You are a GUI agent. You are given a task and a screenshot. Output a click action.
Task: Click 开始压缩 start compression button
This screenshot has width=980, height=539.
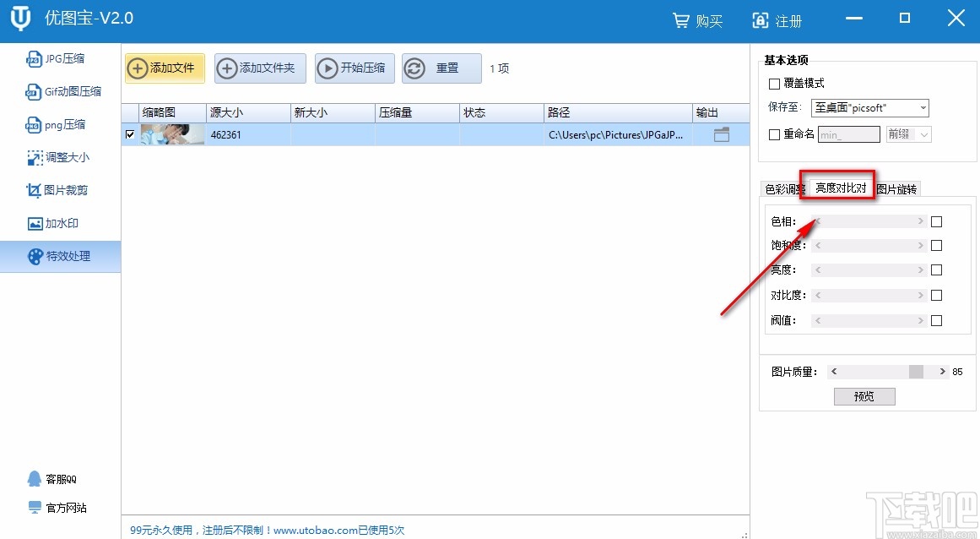pos(355,68)
